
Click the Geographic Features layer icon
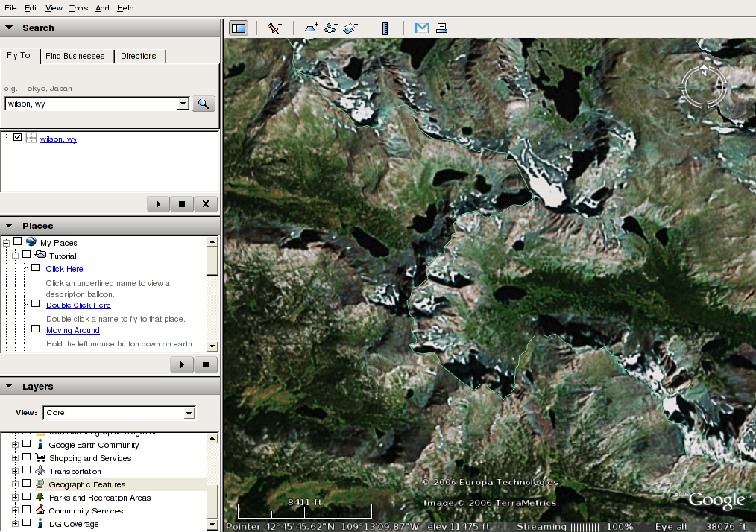pyautogui.click(x=40, y=484)
